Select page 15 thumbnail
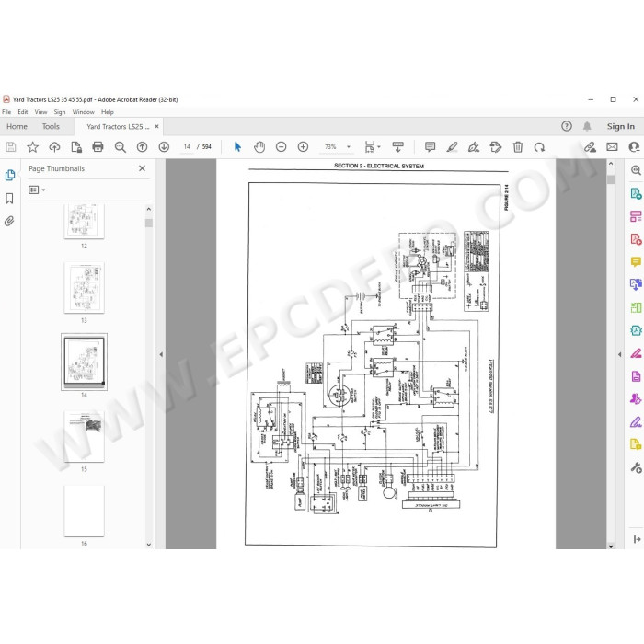 [85, 437]
